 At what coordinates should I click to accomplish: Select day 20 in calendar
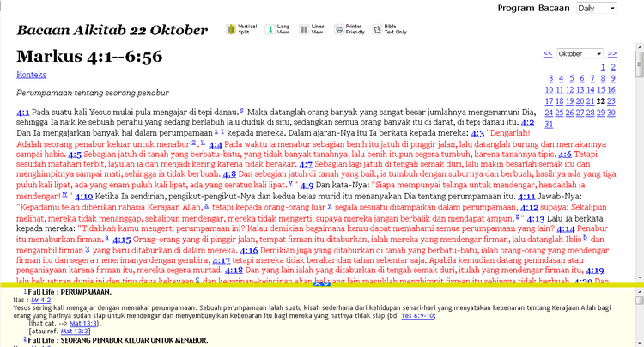click(x=580, y=101)
